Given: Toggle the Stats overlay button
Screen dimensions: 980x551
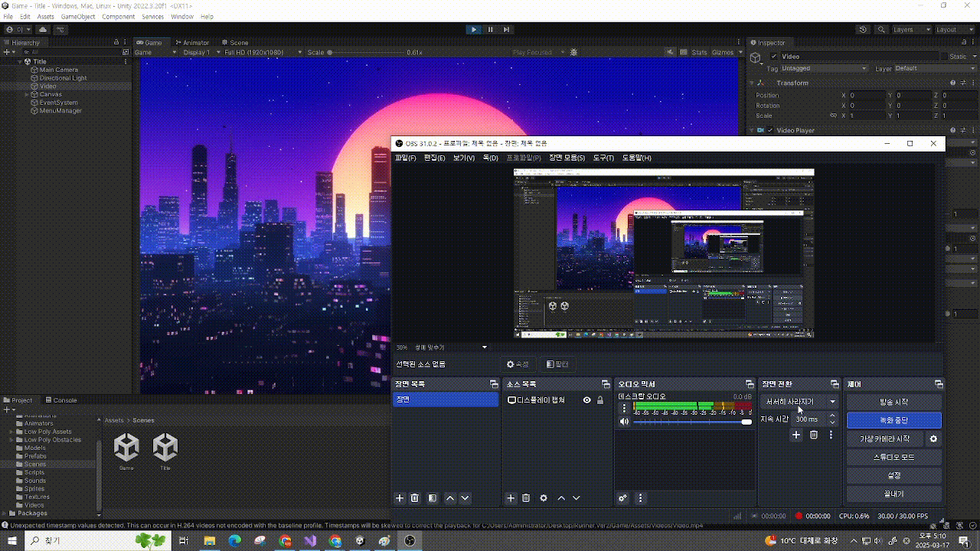Looking at the screenshot, I should pyautogui.click(x=699, y=52).
